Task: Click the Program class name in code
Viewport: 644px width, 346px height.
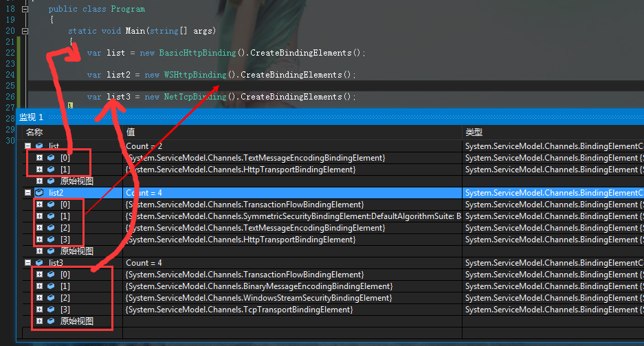Action: click(128, 9)
